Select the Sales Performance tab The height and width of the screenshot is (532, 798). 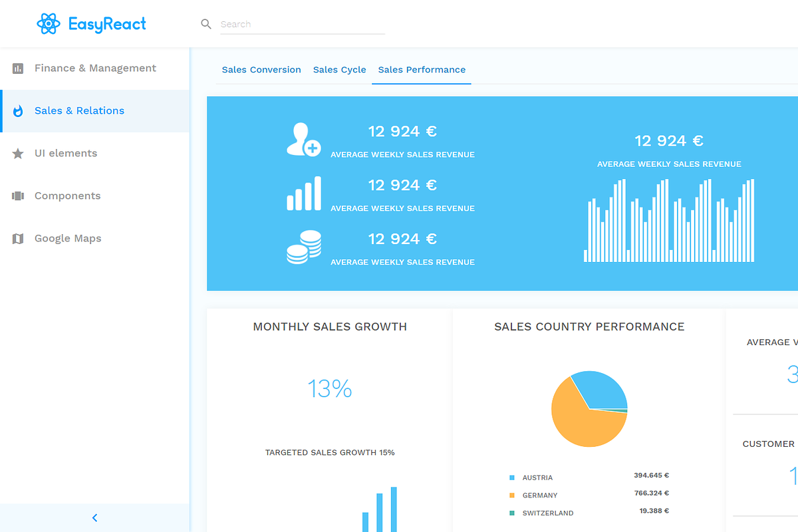(422, 70)
